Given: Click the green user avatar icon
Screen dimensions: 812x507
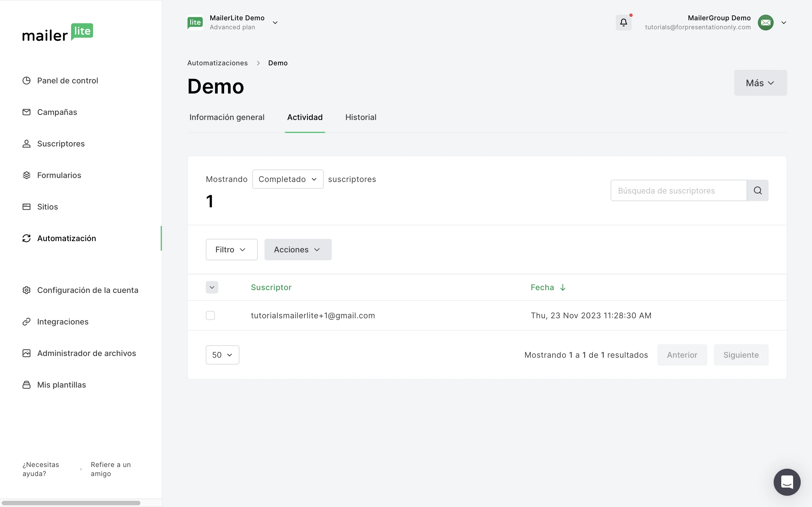Looking at the screenshot, I should click(765, 23).
